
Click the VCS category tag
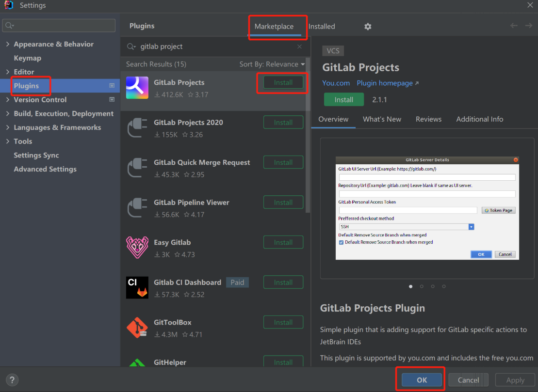pos(333,51)
